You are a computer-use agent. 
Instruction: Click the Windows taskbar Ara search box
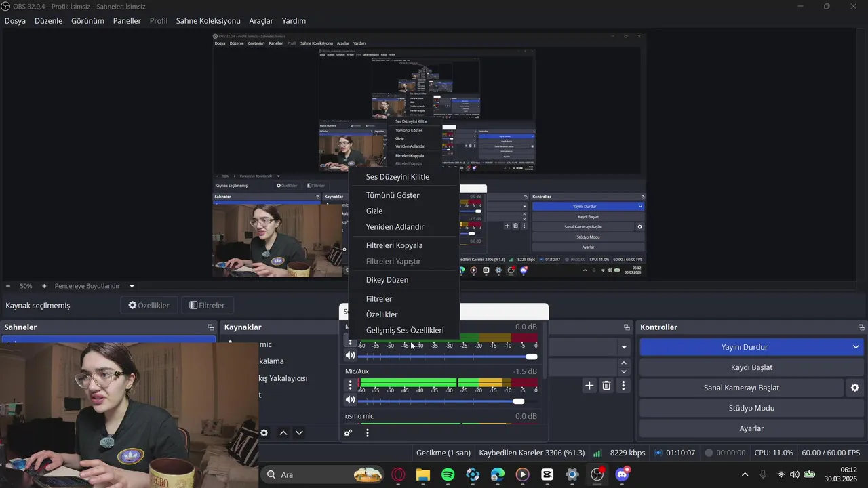click(323, 474)
